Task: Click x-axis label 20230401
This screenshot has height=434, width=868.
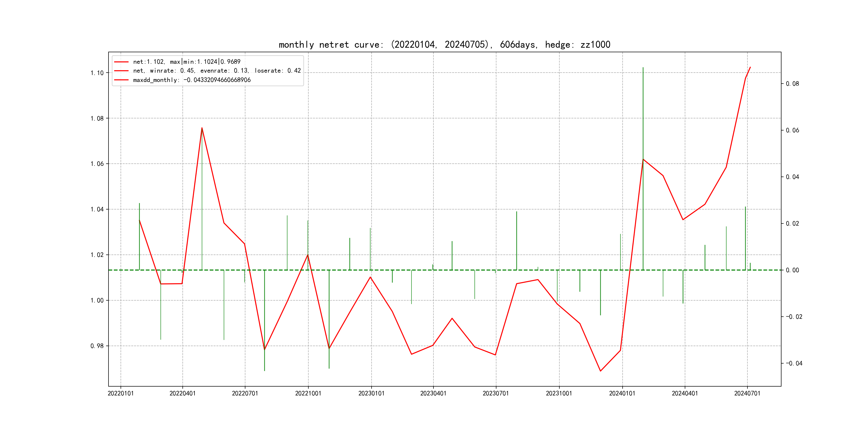Action: pyautogui.click(x=433, y=393)
